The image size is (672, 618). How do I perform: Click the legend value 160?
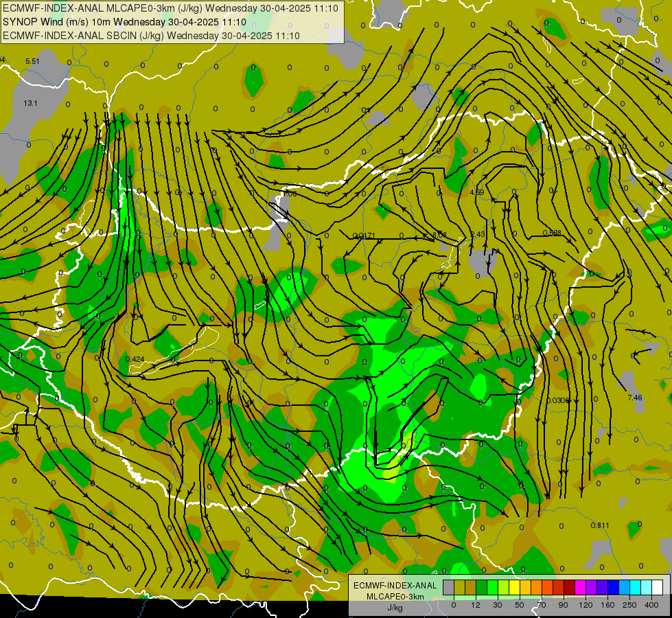(x=607, y=605)
